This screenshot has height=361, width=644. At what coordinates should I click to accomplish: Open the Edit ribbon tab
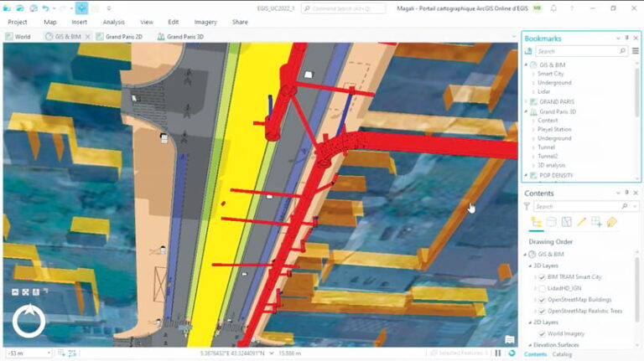pyautogui.click(x=174, y=22)
